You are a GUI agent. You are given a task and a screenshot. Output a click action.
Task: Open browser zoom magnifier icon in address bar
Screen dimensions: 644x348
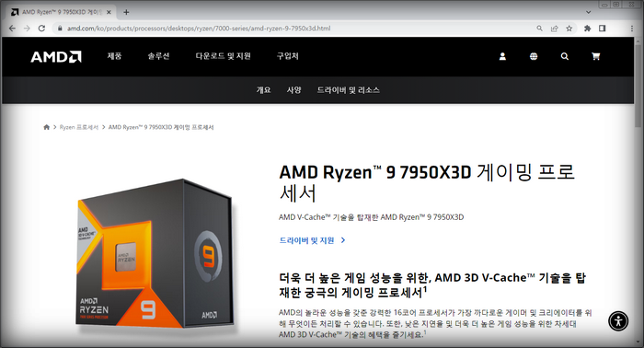539,29
